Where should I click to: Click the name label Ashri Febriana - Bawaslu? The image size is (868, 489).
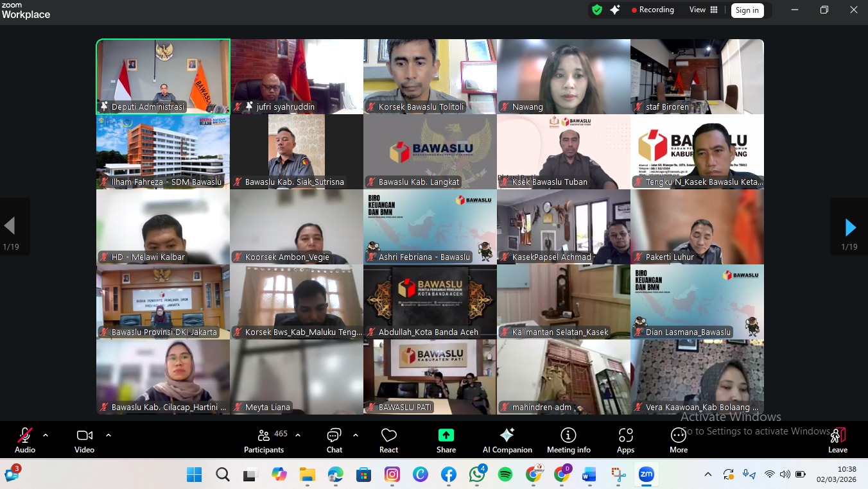(x=424, y=257)
